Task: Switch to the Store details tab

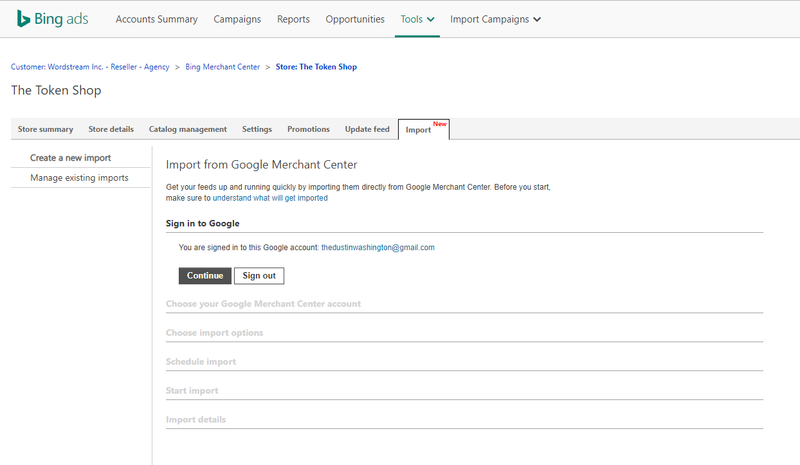Action: click(x=111, y=129)
